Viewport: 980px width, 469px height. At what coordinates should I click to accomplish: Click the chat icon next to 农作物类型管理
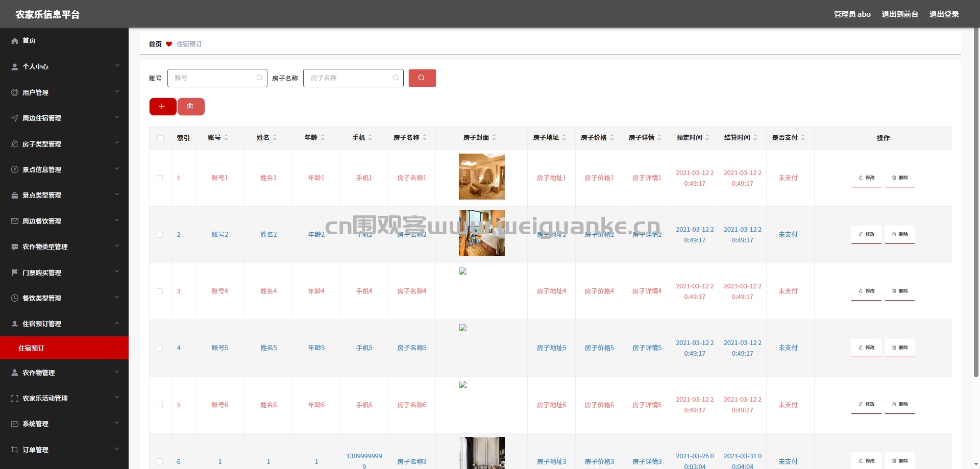15,246
